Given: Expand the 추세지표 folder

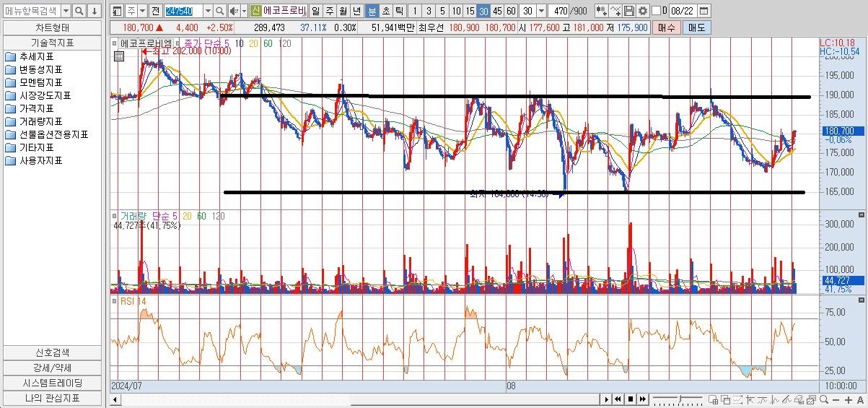Looking at the screenshot, I should pos(36,56).
